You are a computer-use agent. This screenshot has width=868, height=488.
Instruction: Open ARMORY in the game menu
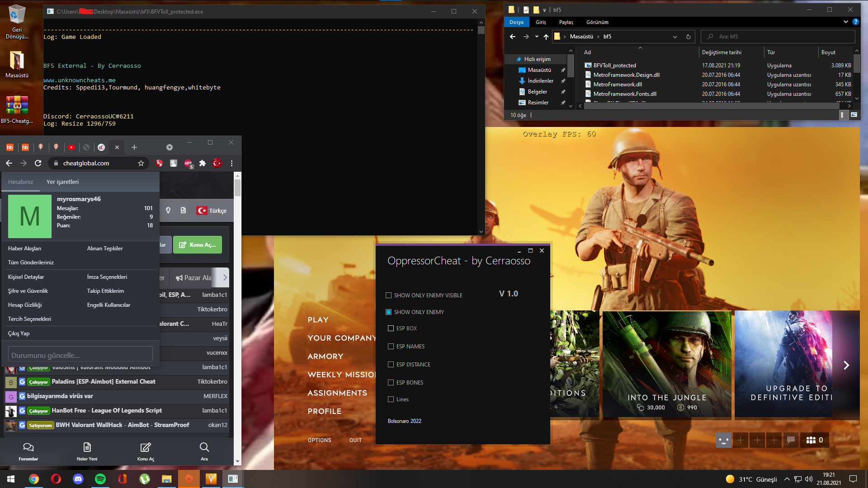(325, 357)
